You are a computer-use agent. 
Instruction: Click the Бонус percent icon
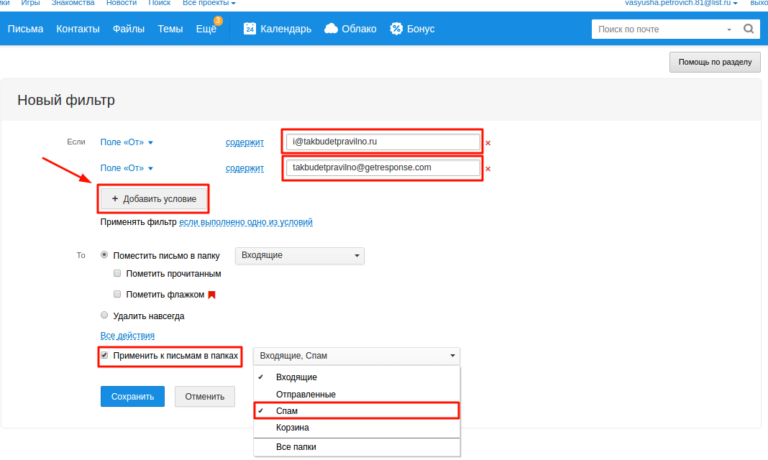[397, 29]
